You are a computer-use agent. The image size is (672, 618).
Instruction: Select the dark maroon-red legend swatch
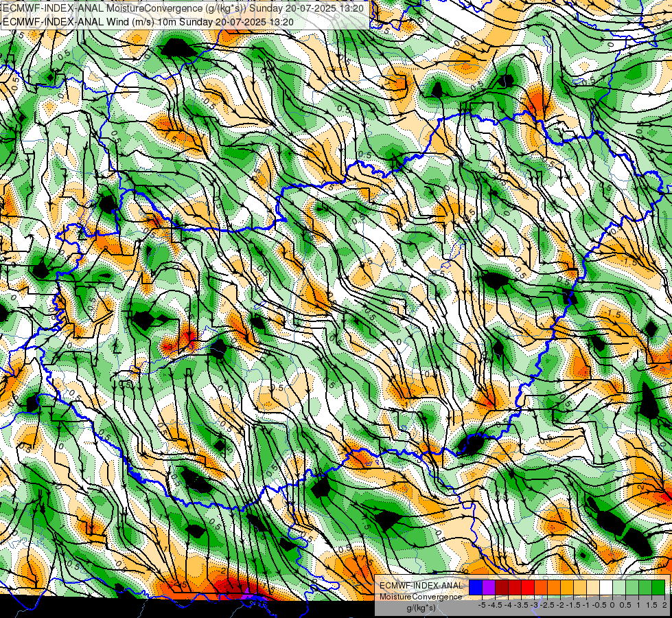pos(502,587)
